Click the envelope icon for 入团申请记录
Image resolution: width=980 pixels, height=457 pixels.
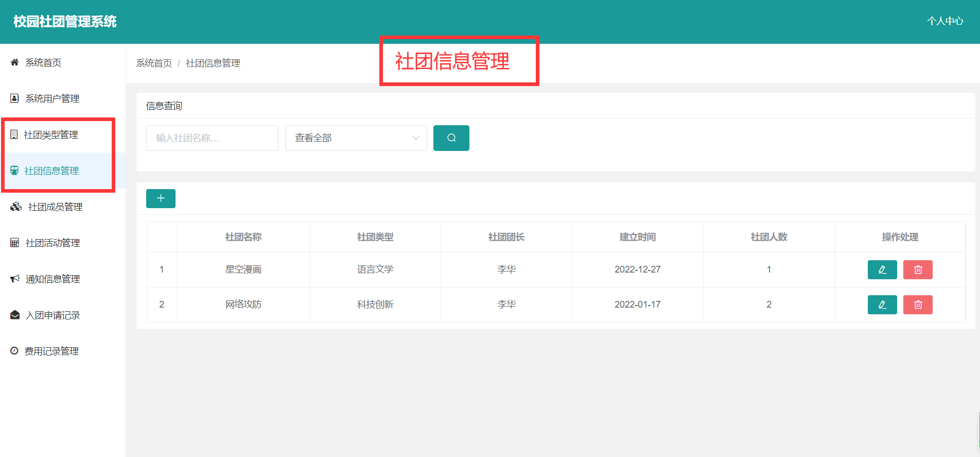tap(15, 315)
